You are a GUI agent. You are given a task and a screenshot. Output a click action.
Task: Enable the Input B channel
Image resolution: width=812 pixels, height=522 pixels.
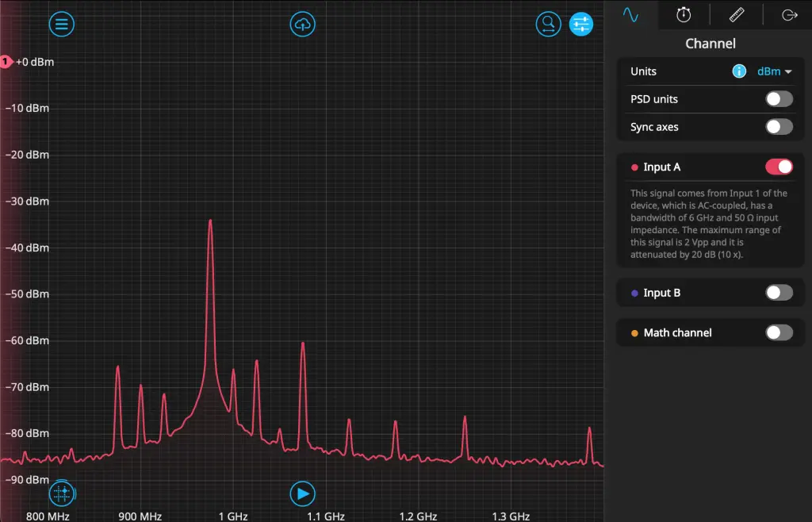pyautogui.click(x=779, y=293)
